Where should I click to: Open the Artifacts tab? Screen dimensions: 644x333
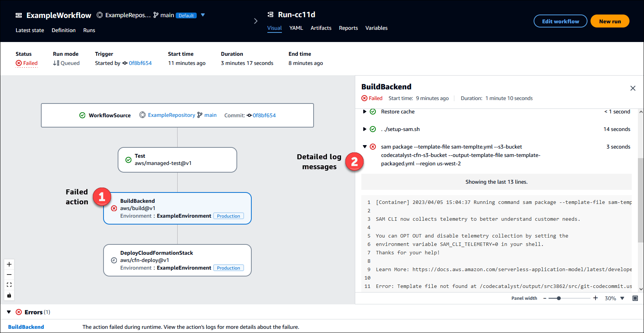(320, 28)
